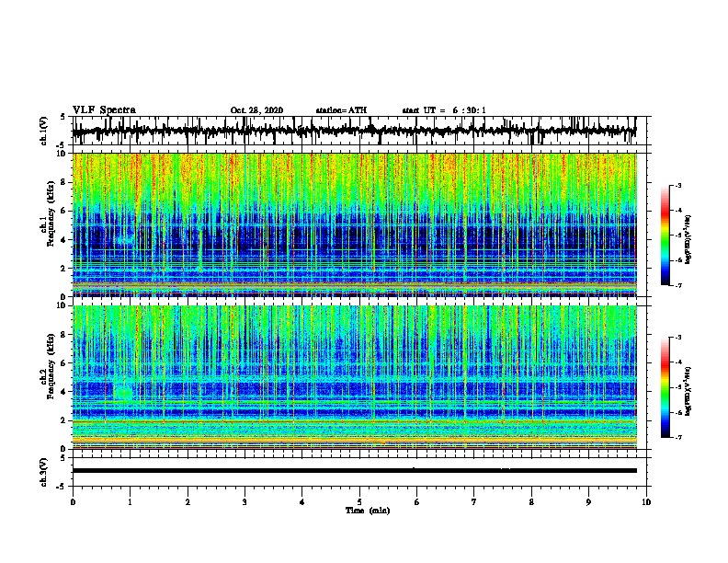
Task: Click the ch.1 frequency tick label "8"
Action: pos(65,182)
